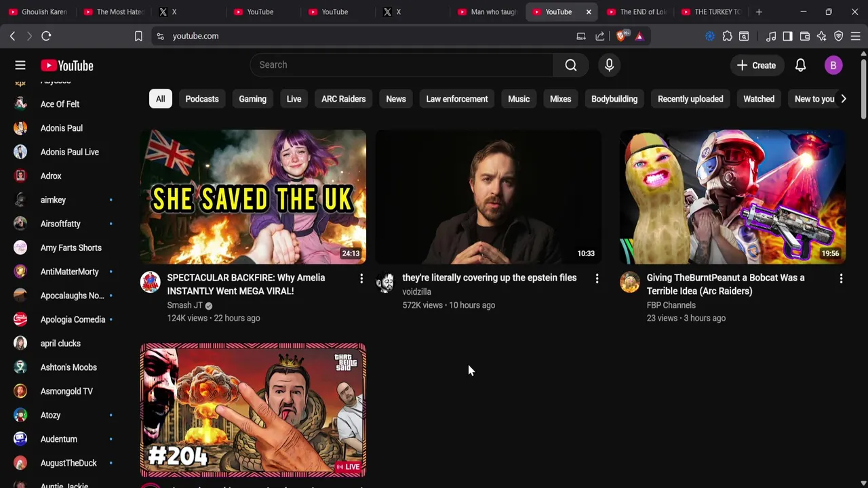868x488 pixels.
Task: Go back to previous page
Action: click(x=12, y=36)
